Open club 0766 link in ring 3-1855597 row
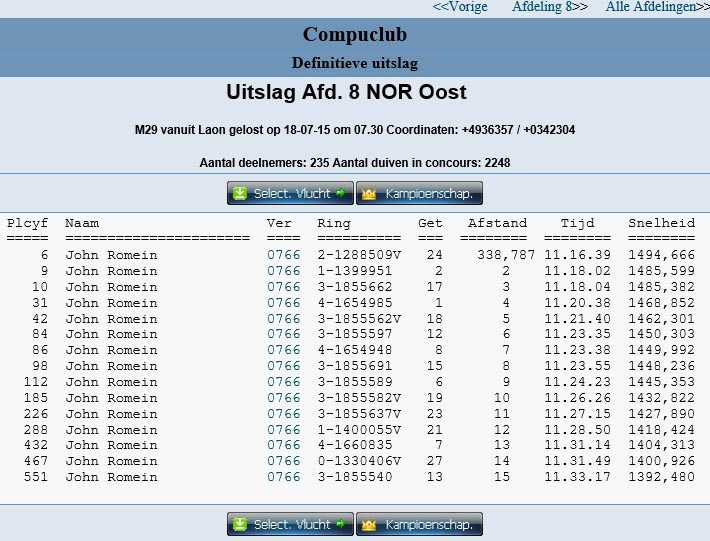710x541 pixels. (283, 334)
